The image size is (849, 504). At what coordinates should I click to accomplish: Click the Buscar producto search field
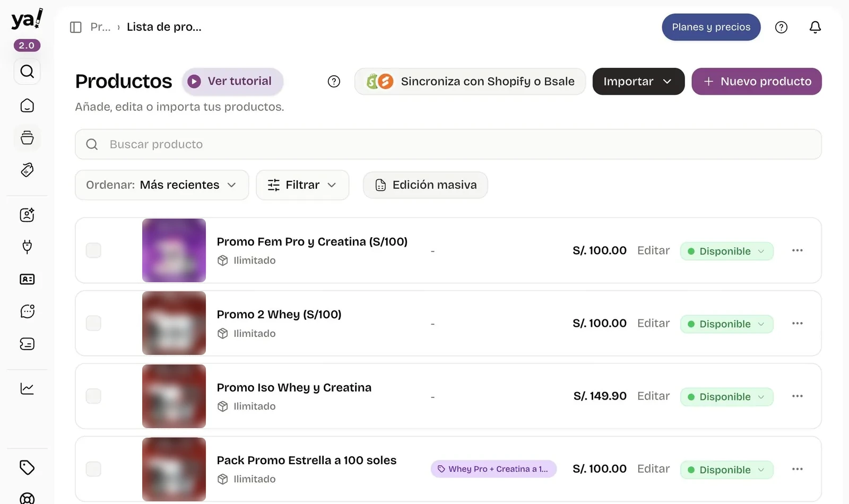point(448,144)
